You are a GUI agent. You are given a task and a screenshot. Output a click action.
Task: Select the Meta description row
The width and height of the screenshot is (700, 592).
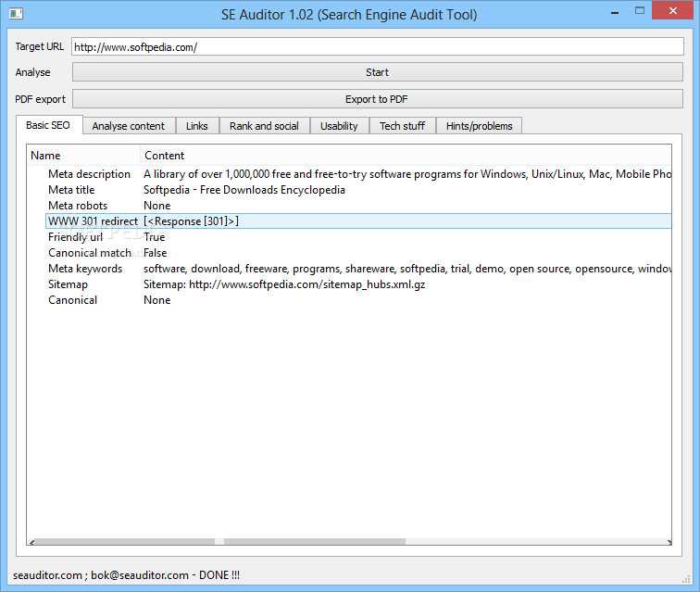tap(359, 174)
